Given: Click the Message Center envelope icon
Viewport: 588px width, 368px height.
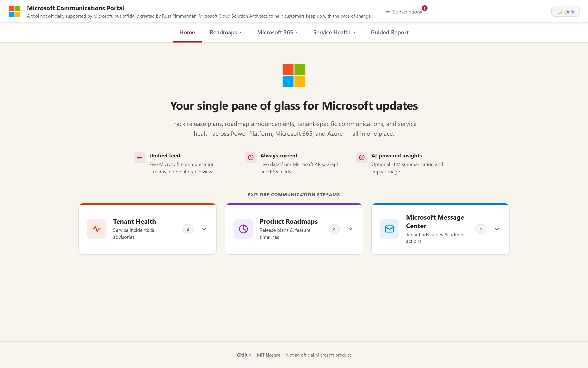Looking at the screenshot, I should point(390,229).
